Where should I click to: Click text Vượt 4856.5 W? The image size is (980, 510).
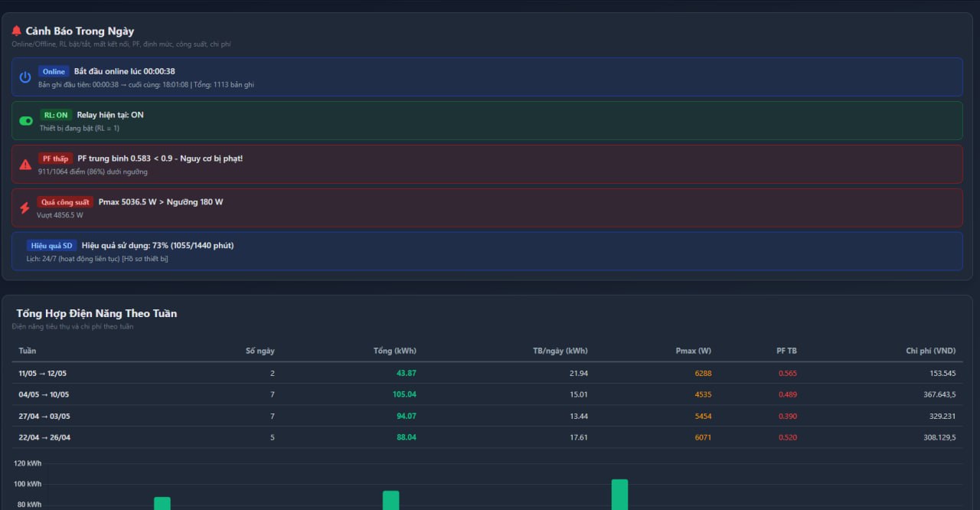click(60, 215)
